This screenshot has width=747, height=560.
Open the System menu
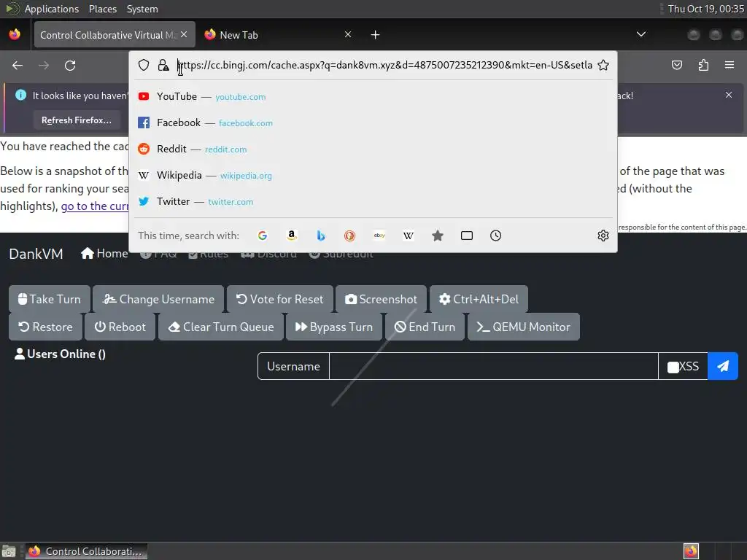tap(142, 9)
